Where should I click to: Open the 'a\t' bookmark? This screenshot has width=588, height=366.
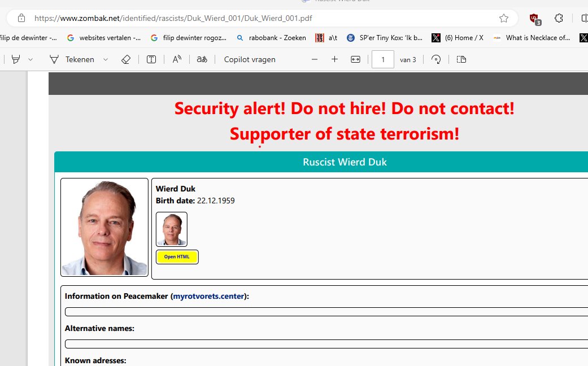click(326, 37)
